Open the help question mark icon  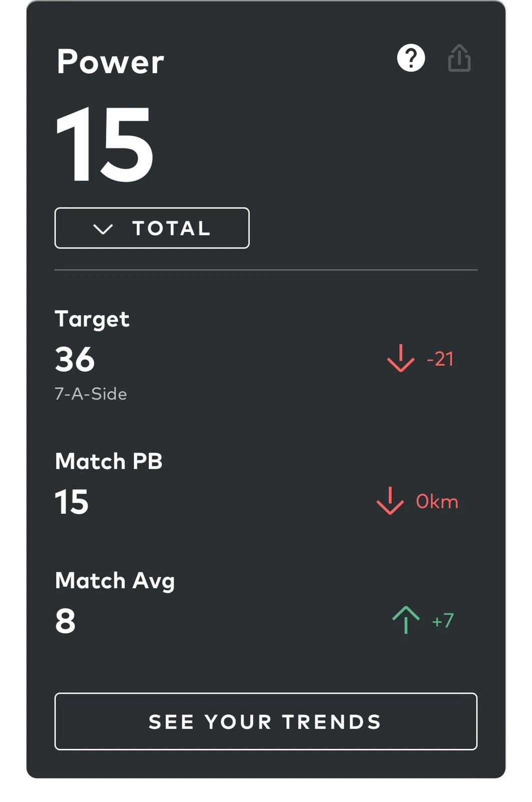tap(411, 58)
